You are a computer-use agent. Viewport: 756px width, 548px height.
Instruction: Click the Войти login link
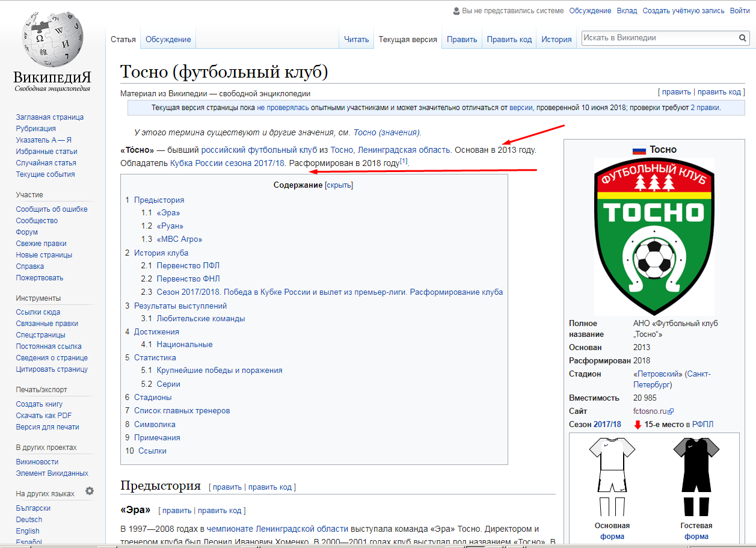pos(740,11)
